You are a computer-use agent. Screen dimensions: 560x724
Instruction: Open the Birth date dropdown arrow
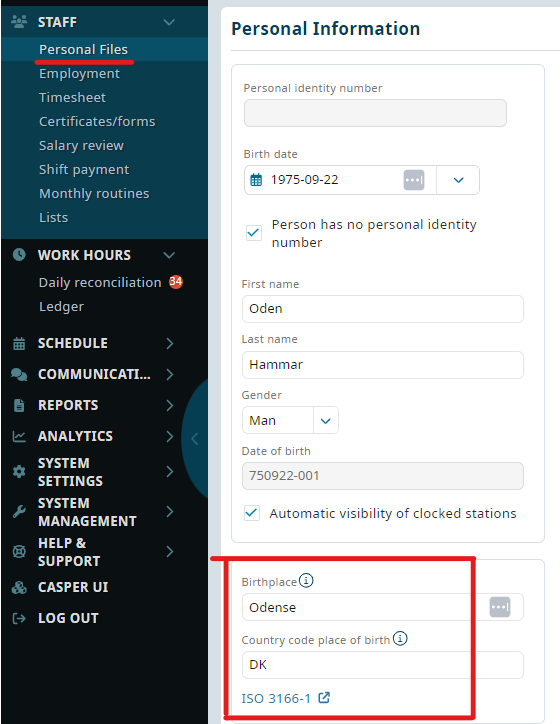(x=458, y=180)
